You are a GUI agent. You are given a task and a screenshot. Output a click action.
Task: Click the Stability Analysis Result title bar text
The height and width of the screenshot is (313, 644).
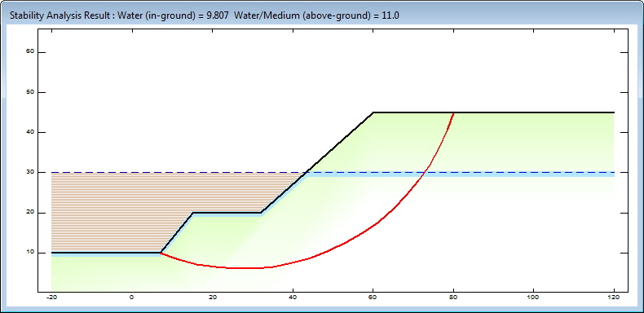pyautogui.click(x=204, y=15)
